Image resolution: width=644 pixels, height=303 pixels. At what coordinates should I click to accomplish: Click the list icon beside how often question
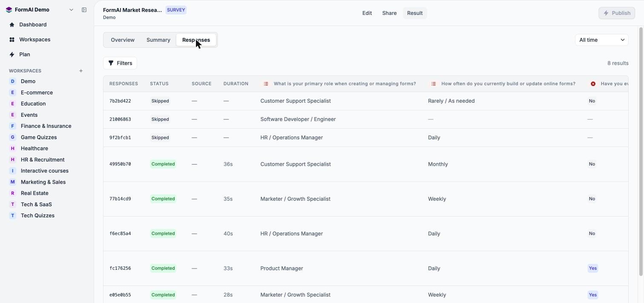pos(434,84)
